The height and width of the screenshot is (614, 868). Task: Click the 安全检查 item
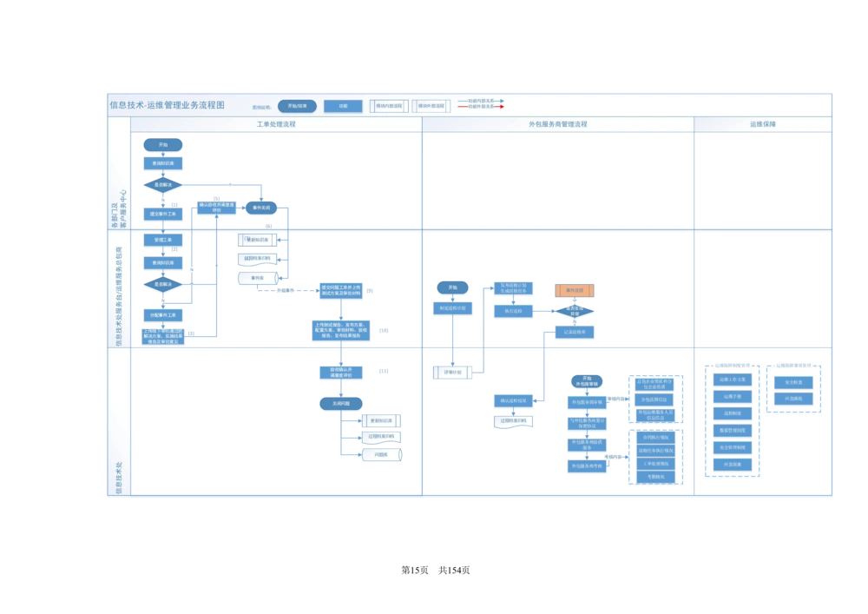pos(793,382)
